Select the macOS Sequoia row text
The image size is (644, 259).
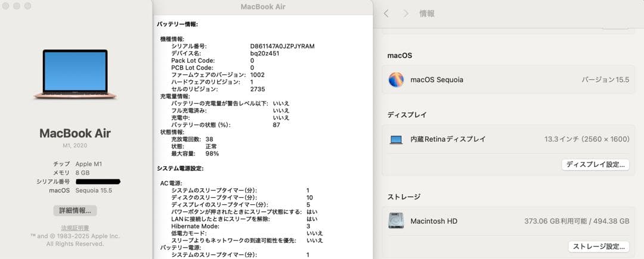pyautogui.click(x=436, y=80)
